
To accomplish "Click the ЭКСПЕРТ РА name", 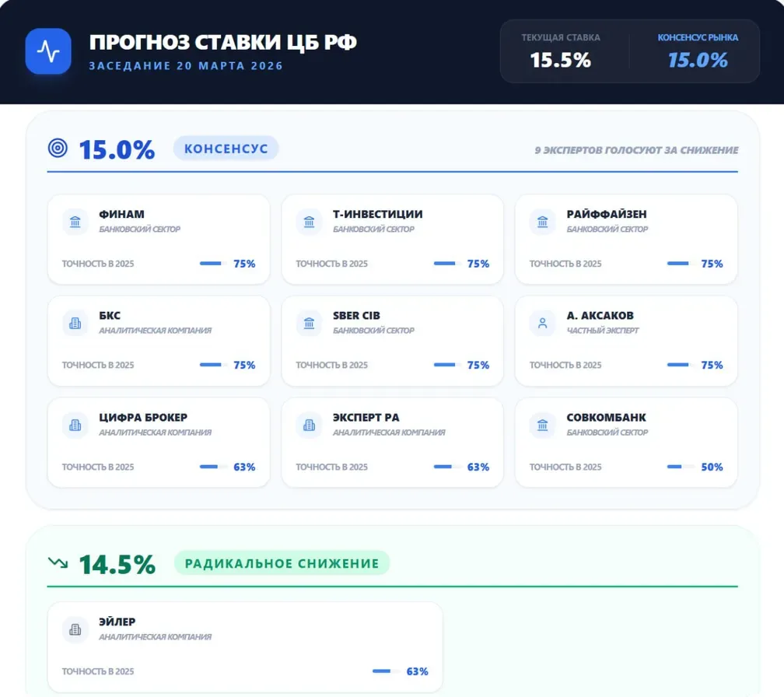I will click(366, 418).
